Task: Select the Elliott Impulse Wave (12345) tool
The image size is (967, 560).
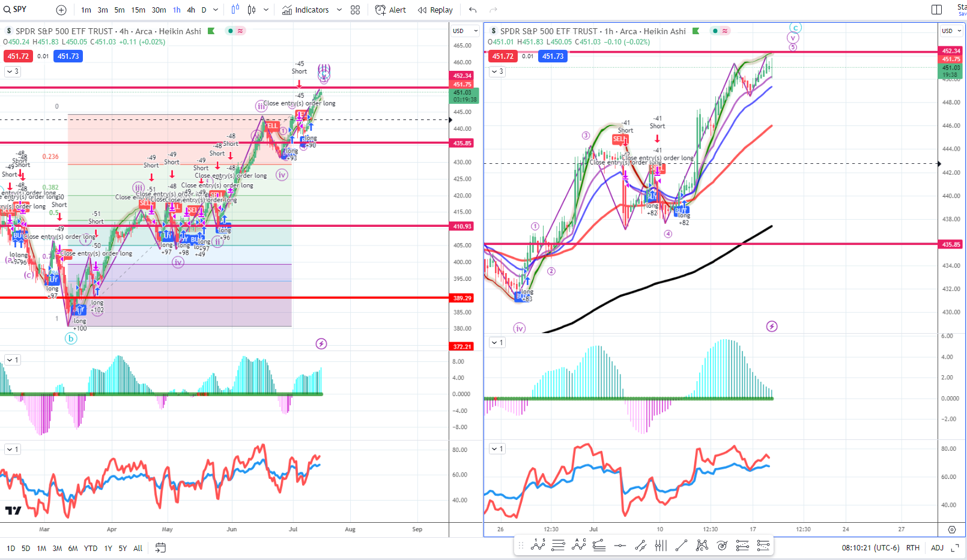Action: coord(538,545)
